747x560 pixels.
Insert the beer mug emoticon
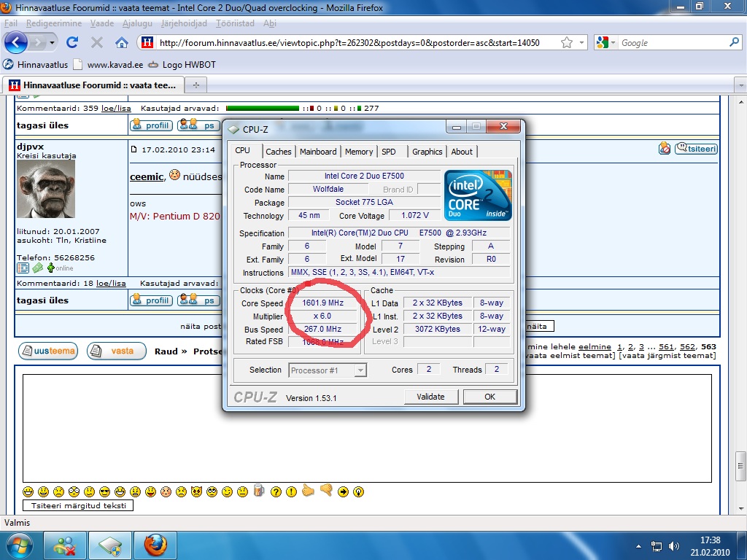[x=259, y=491]
